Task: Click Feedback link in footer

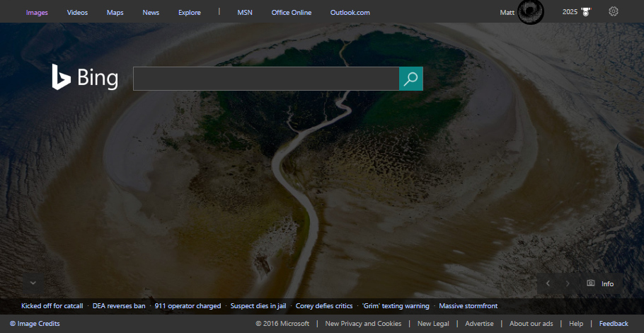Action: point(614,324)
